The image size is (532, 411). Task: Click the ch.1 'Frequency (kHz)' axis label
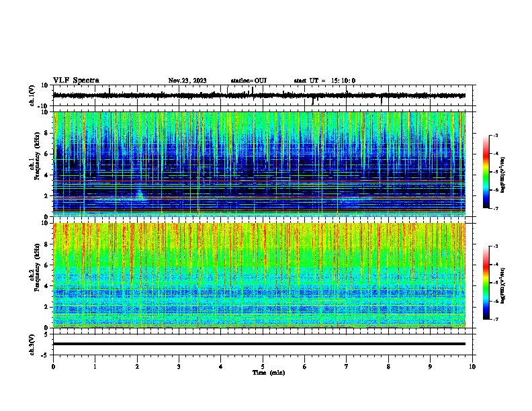coord(37,156)
